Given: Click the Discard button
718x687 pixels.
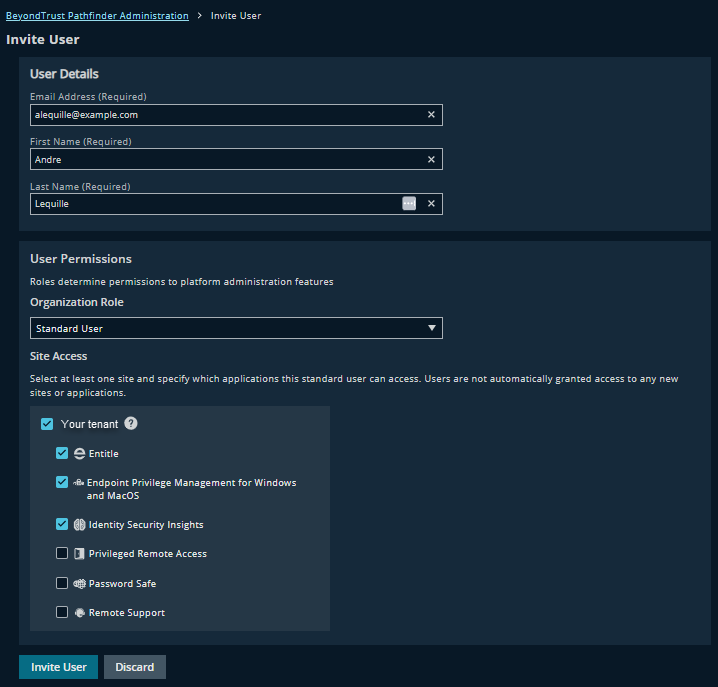Looking at the screenshot, I should 135,667.
